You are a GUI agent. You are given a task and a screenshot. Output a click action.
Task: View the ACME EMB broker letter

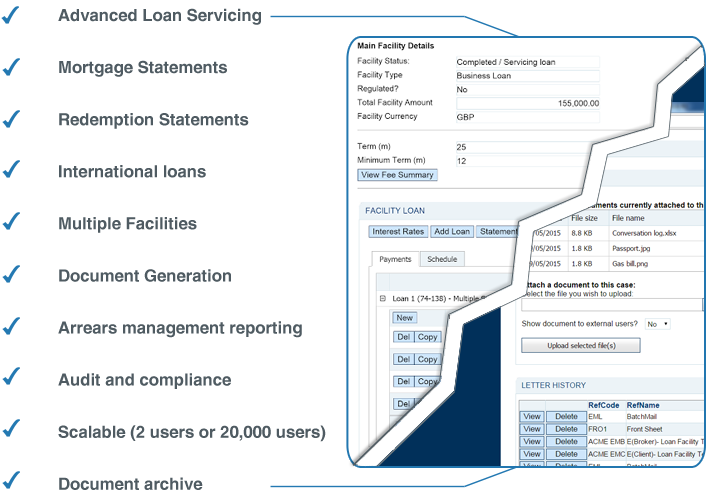tap(532, 442)
